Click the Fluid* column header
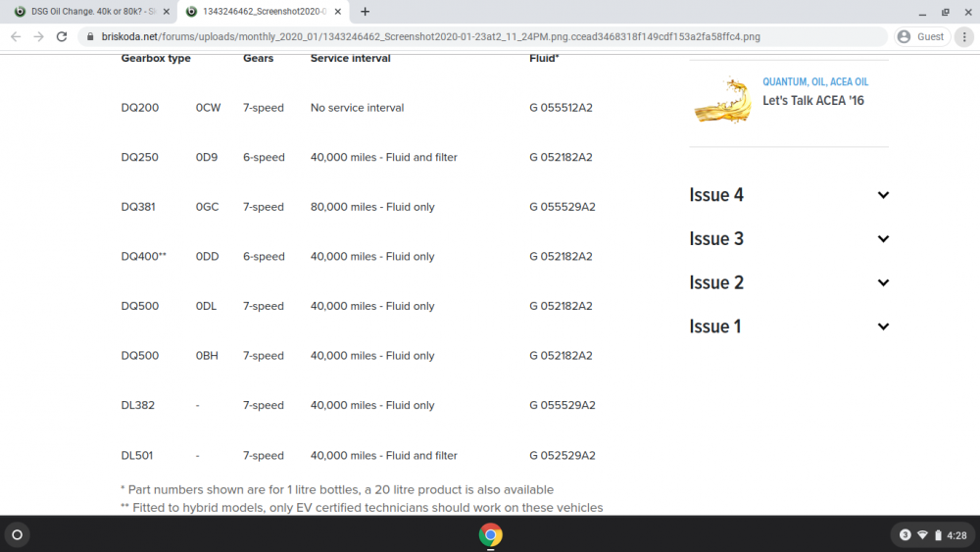Image resolution: width=980 pixels, height=552 pixels. [x=544, y=58]
